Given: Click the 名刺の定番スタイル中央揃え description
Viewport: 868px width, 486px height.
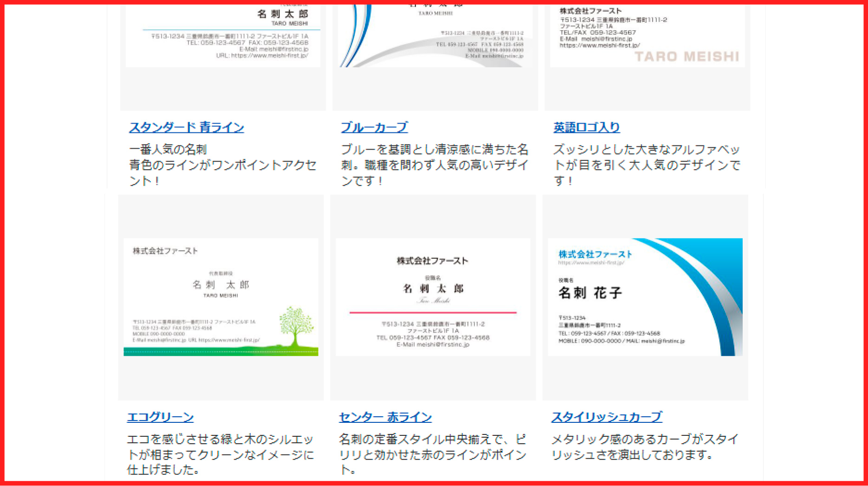Looking at the screenshot, I should coord(432,454).
